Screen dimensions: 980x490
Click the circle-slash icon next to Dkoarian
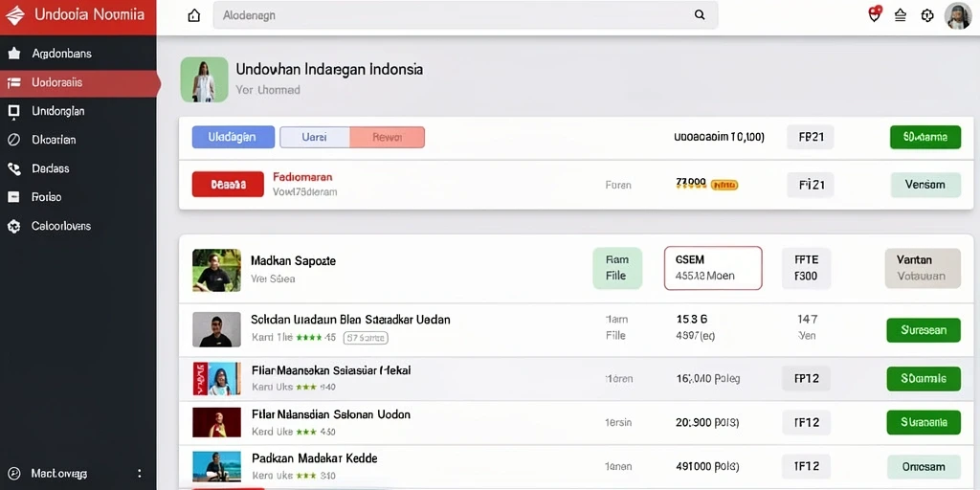click(x=13, y=140)
